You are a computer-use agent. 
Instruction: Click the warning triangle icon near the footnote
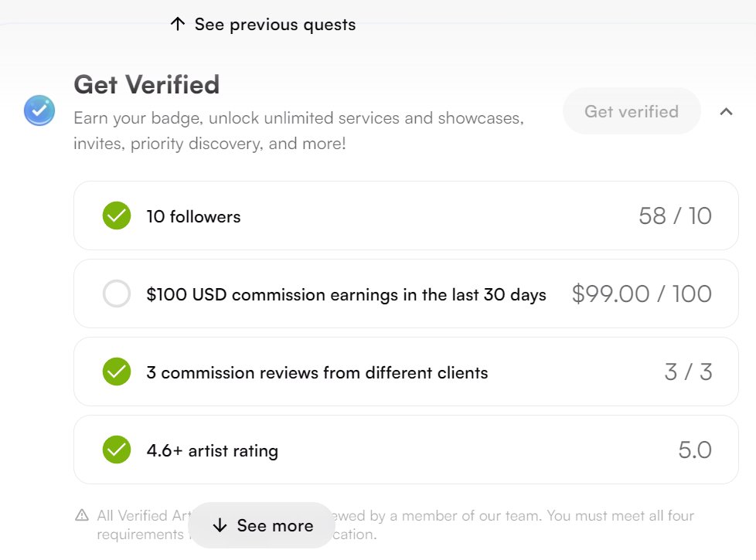click(82, 515)
